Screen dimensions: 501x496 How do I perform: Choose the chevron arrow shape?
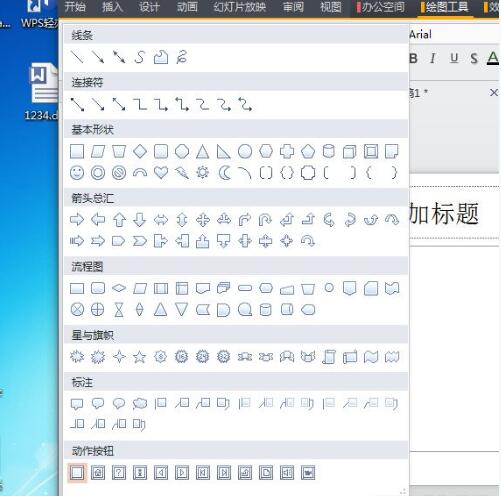pyautogui.click(x=140, y=241)
